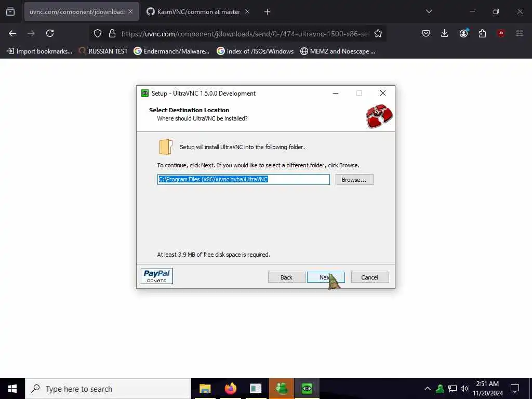Open the uBlock Origin extension icon
Screen dimensions: 532x399
501,33
